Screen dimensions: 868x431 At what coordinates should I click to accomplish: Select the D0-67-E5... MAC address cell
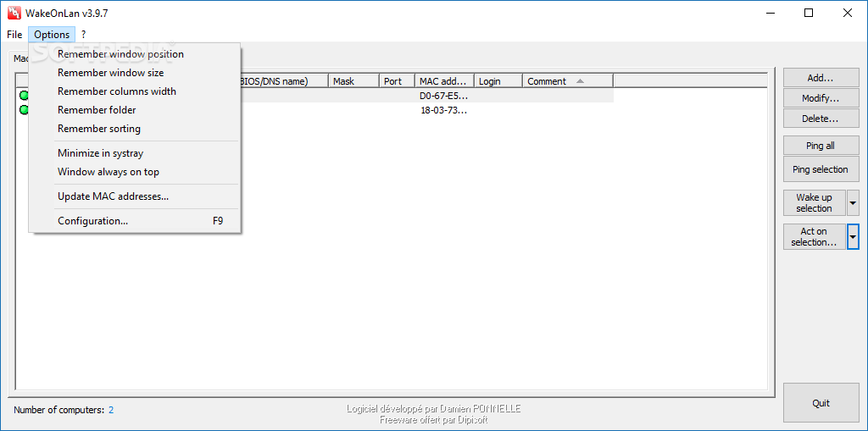[444, 95]
